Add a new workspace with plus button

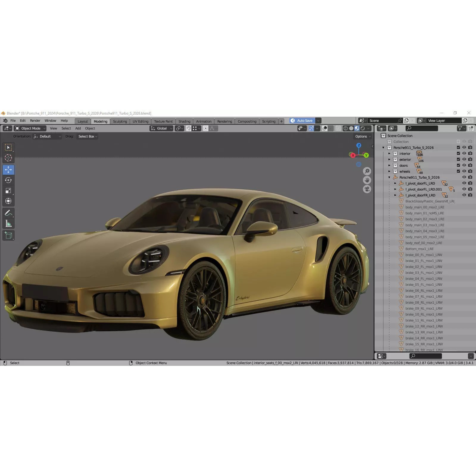[x=281, y=121]
